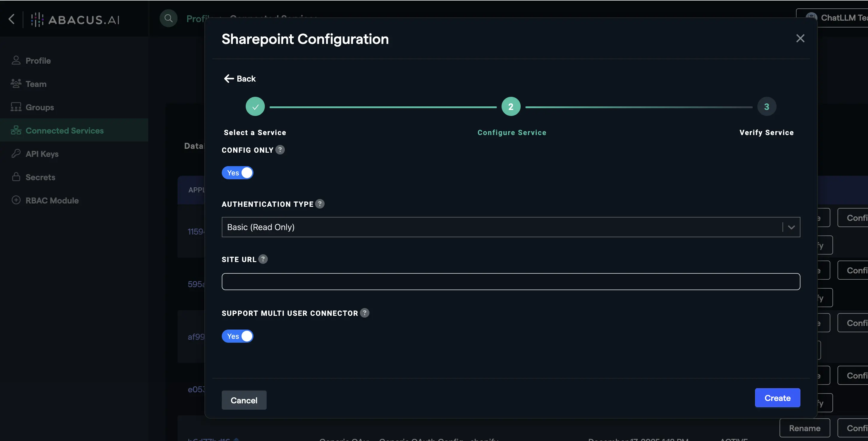Click completed Select a Service step
Viewport: 868px width, 441px height.
coord(255,107)
